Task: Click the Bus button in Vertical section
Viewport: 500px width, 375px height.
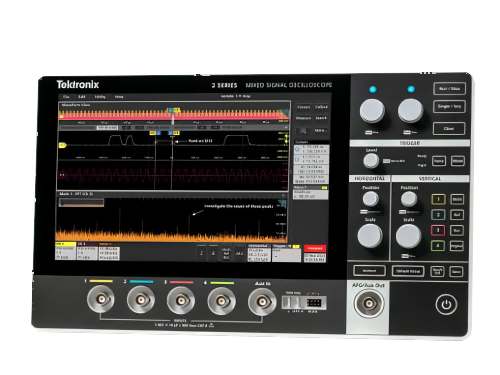Action: pyautogui.click(x=457, y=230)
